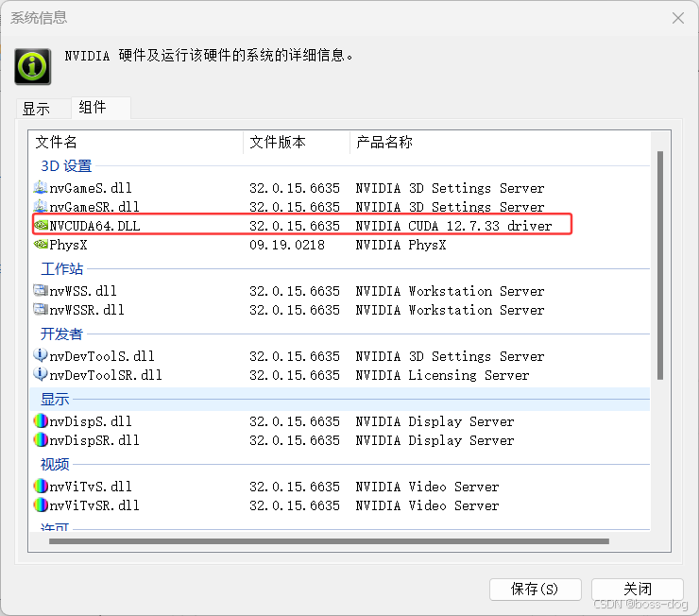Viewport: 699px width, 616px height.
Task: Click the nvDevToolSR.dll info icon
Action: 40,374
